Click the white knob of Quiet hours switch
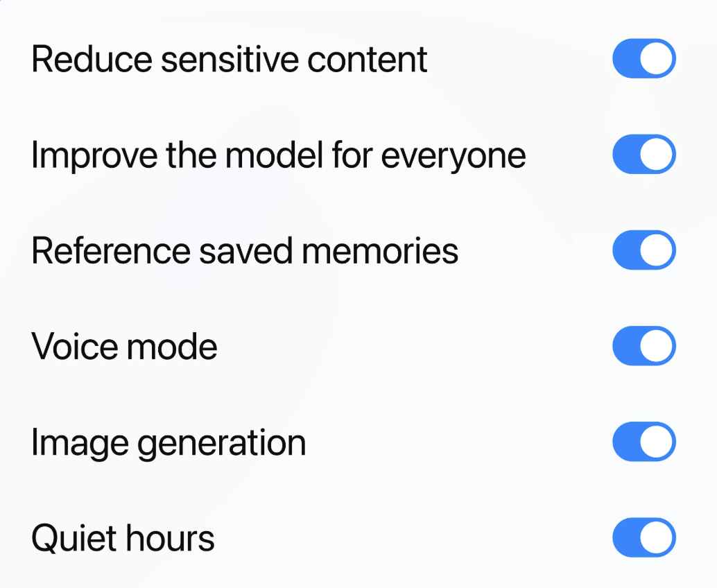717x588 pixels. pyautogui.click(x=657, y=537)
